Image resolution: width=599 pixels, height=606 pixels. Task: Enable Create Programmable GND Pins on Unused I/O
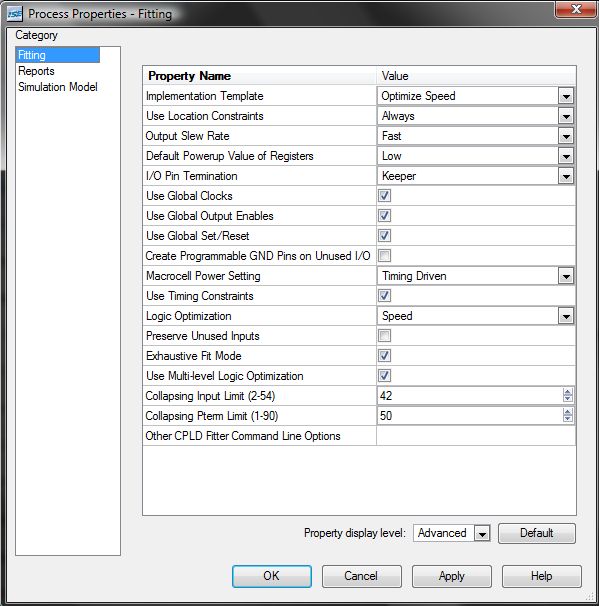point(384,255)
